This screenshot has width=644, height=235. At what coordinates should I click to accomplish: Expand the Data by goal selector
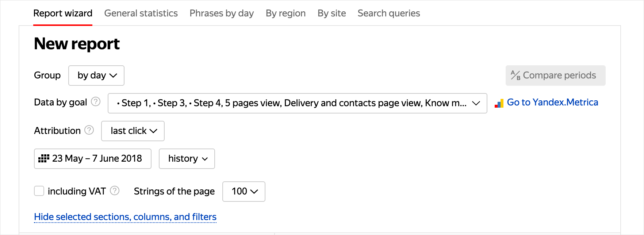pos(297,103)
